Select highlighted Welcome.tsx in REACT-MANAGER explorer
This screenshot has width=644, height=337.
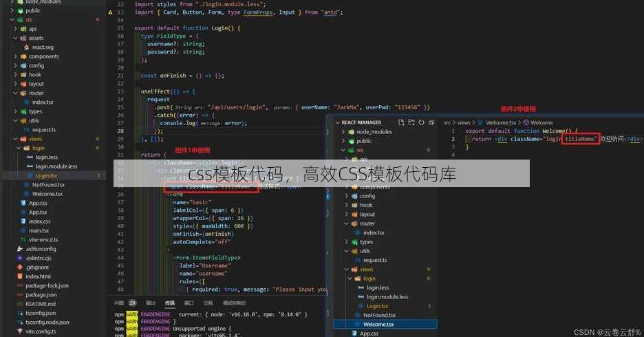click(x=385, y=324)
